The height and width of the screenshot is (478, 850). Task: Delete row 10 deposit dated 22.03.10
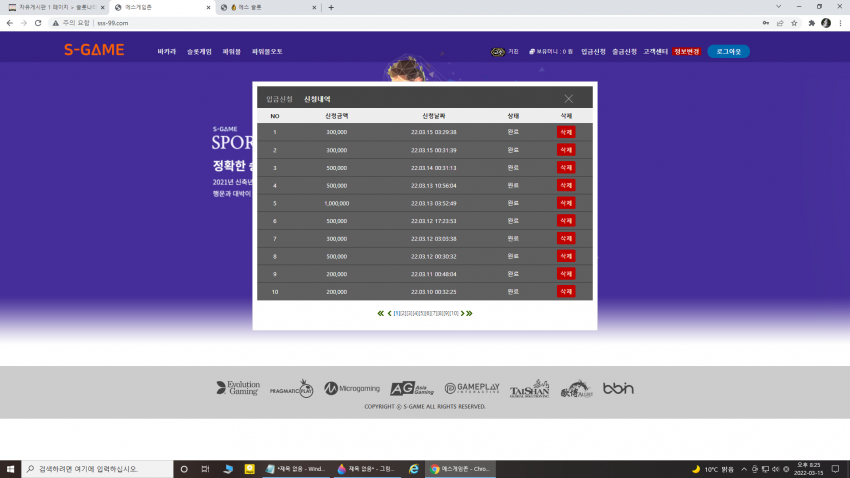(566, 292)
